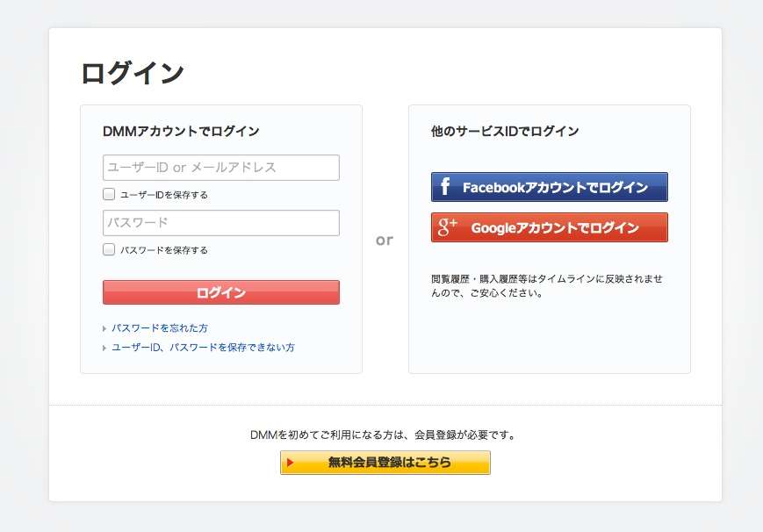Click the "or" divider text
Image resolution: width=763 pixels, height=532 pixels.
coord(385,240)
